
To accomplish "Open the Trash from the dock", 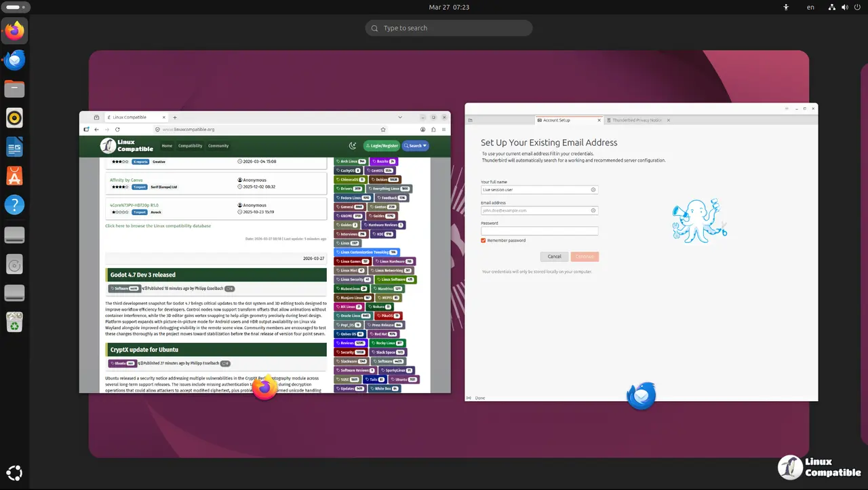I will 14,322.
